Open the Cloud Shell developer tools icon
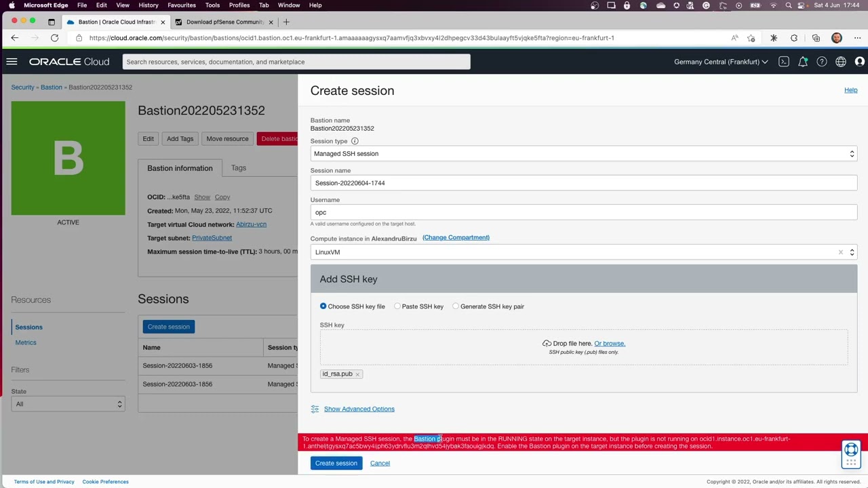Screen dimensions: 868x488 (x=784, y=62)
